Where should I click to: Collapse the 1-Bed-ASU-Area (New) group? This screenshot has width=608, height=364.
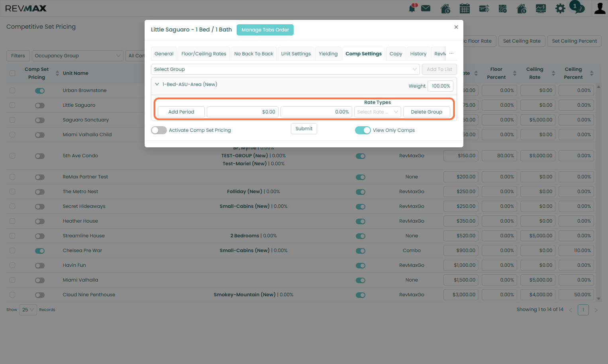[x=157, y=84]
